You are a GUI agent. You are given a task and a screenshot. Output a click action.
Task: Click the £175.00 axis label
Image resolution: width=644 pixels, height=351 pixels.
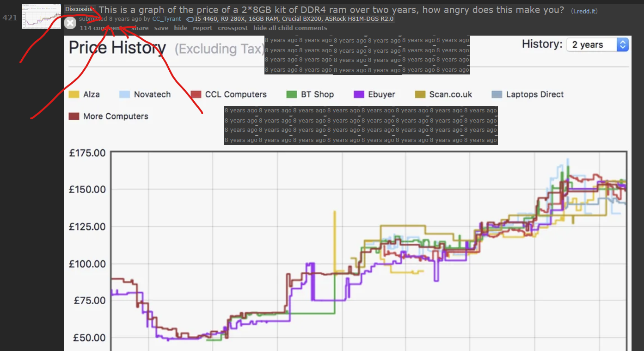click(87, 153)
